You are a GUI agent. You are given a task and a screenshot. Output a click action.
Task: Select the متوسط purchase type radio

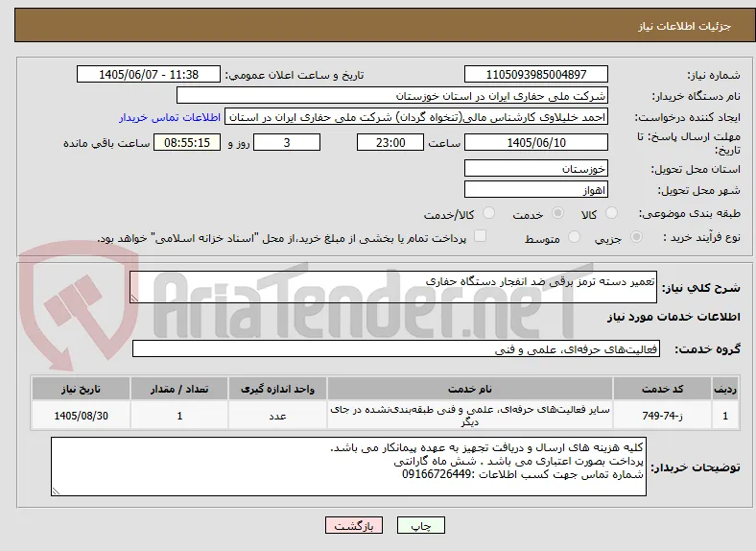[x=574, y=237]
